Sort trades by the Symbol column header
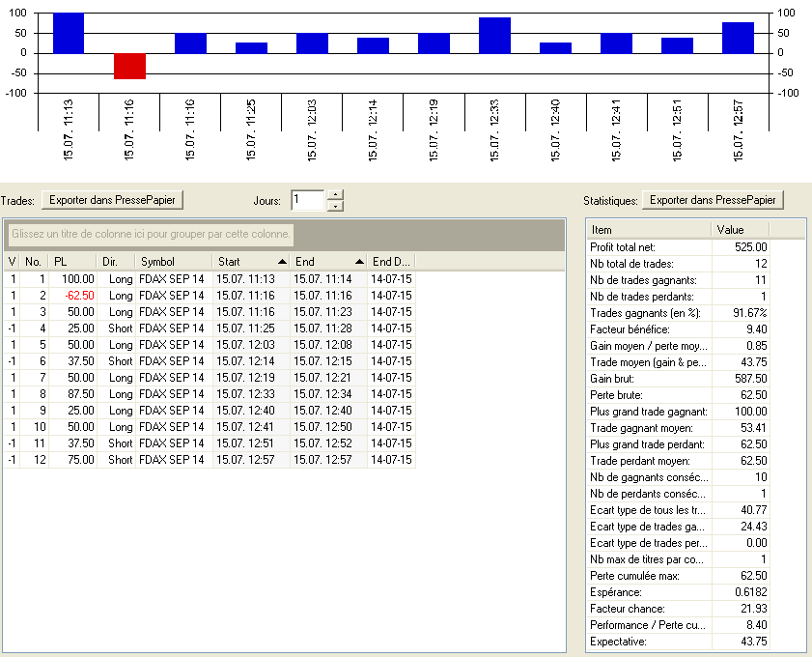 (x=173, y=262)
